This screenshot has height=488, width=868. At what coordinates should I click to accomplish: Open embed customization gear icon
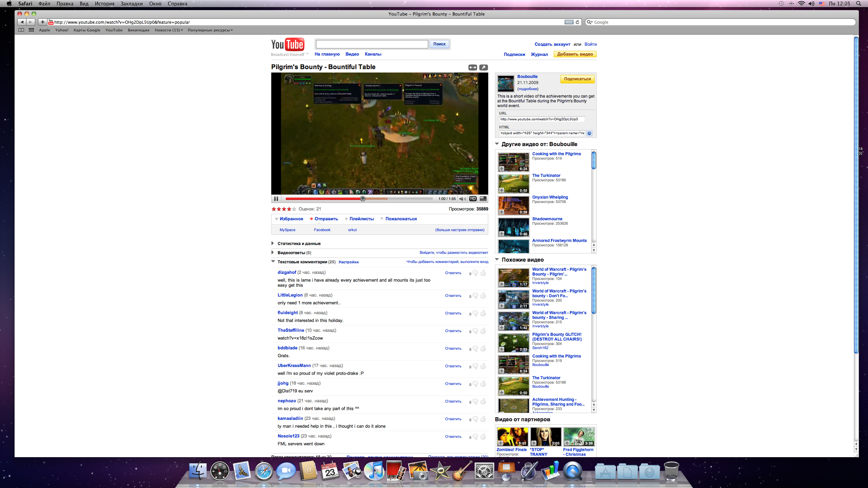[589, 133]
